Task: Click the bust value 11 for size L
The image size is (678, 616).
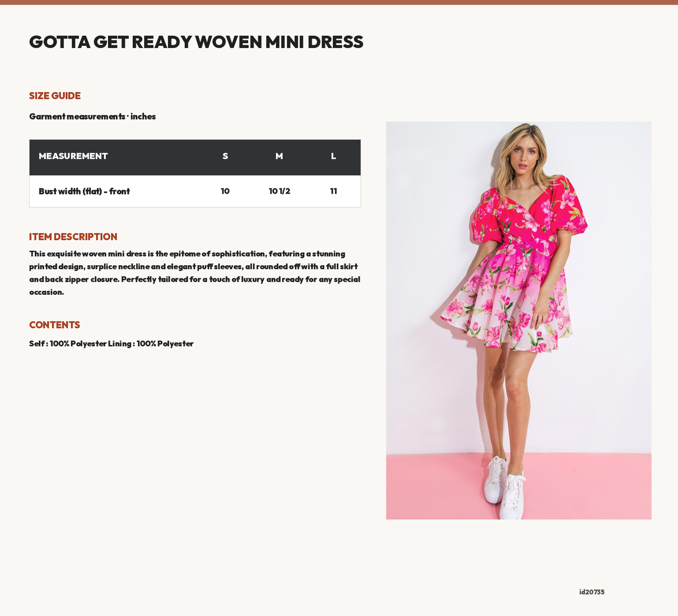Action: point(333,191)
